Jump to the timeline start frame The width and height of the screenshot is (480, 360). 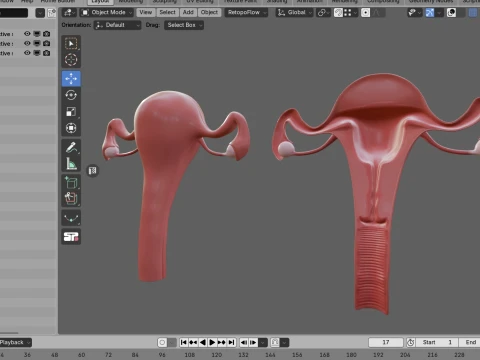pos(184,342)
